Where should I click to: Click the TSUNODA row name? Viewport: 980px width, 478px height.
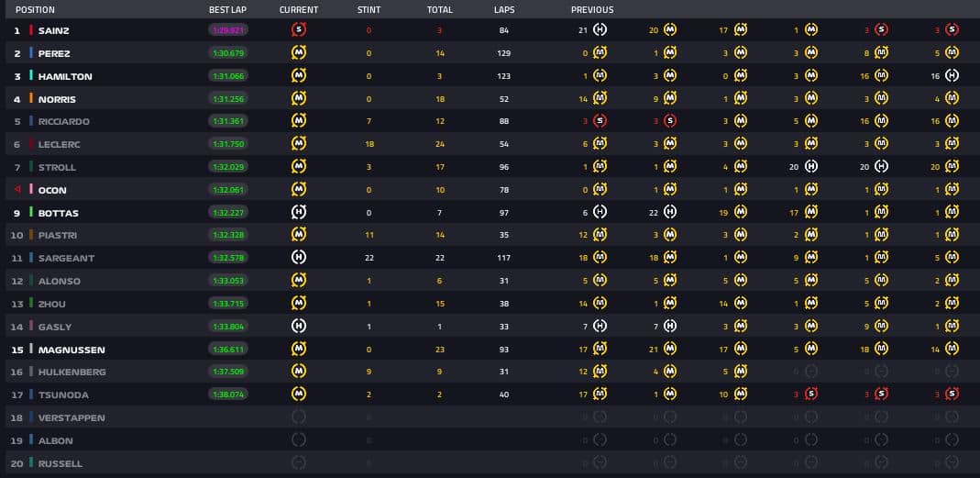pos(63,395)
